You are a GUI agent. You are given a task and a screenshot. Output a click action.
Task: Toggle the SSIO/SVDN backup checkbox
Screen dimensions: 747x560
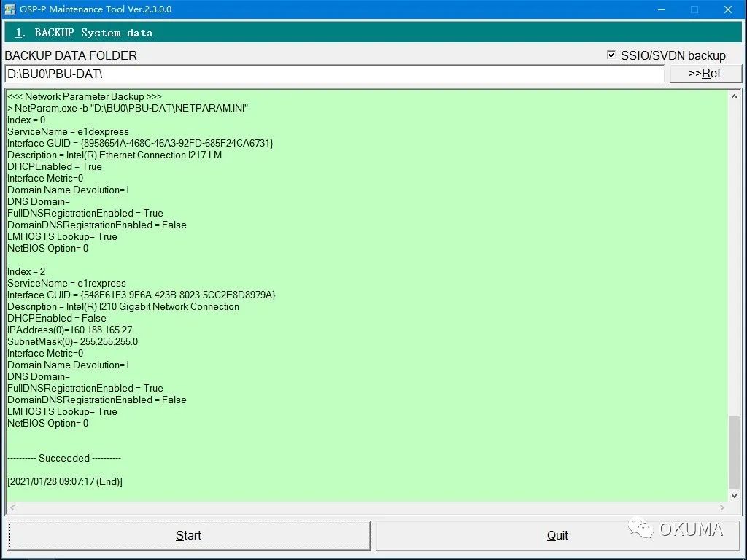[x=611, y=55]
